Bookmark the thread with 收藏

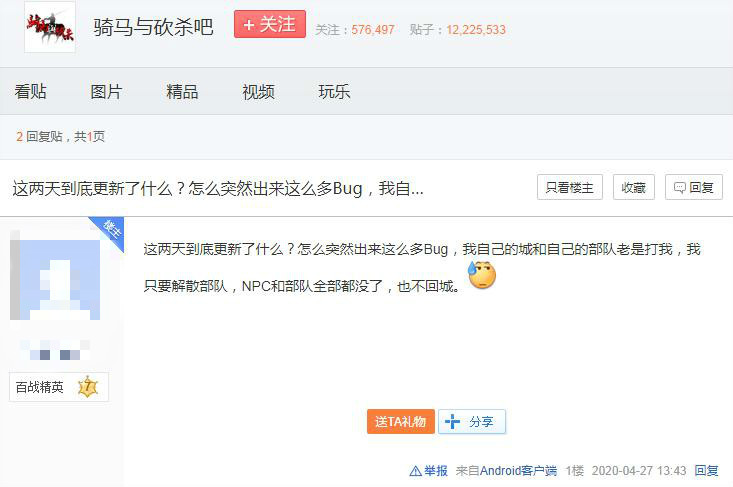point(633,187)
